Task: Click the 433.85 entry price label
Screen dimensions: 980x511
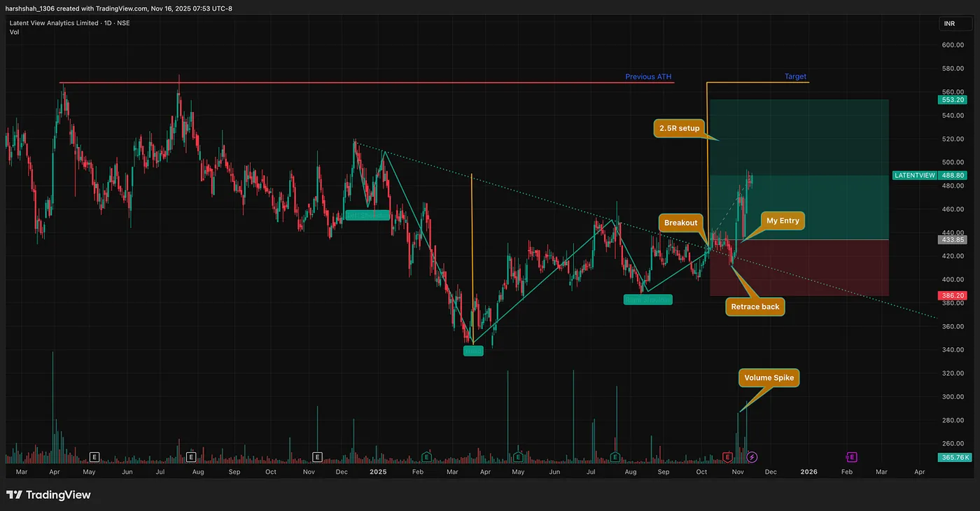Action: [x=952, y=239]
